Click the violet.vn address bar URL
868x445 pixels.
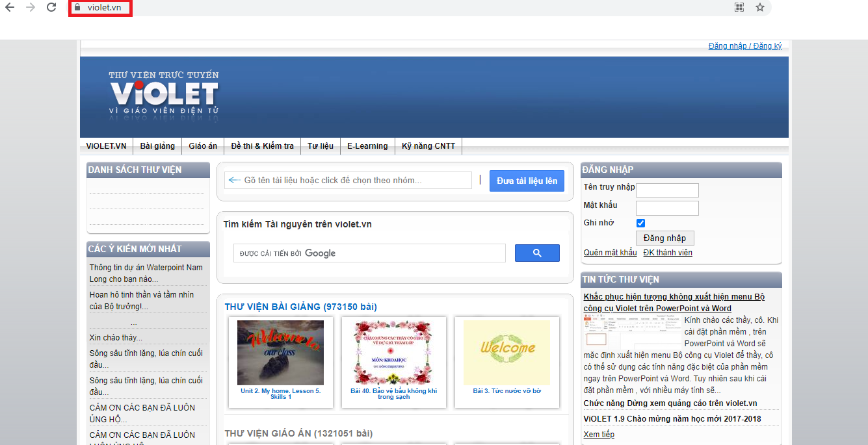click(104, 8)
